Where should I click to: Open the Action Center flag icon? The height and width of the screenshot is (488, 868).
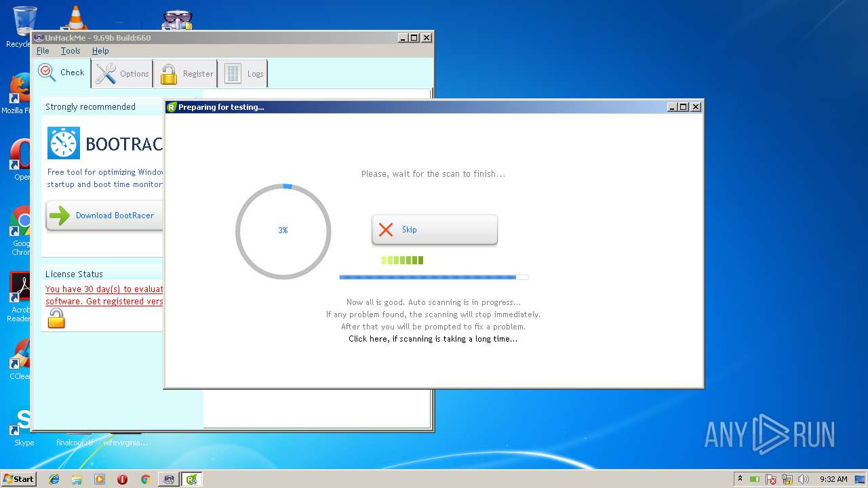(771, 479)
